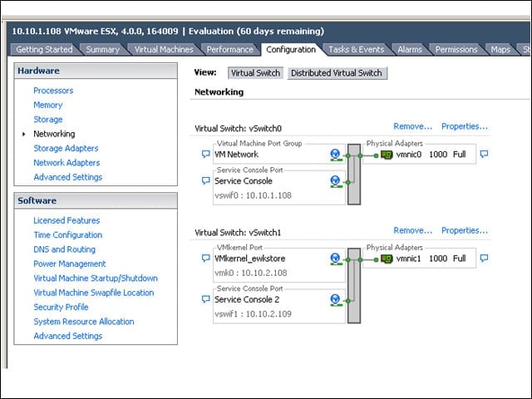Viewport: 532px width, 399px height.
Task: Open Security Profile under Software
Action: pos(61,307)
